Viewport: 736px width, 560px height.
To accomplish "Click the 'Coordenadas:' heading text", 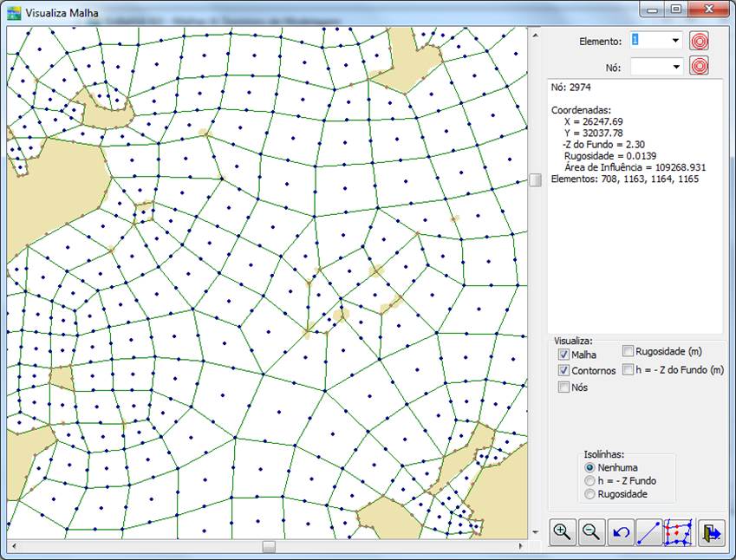I will click(581, 110).
